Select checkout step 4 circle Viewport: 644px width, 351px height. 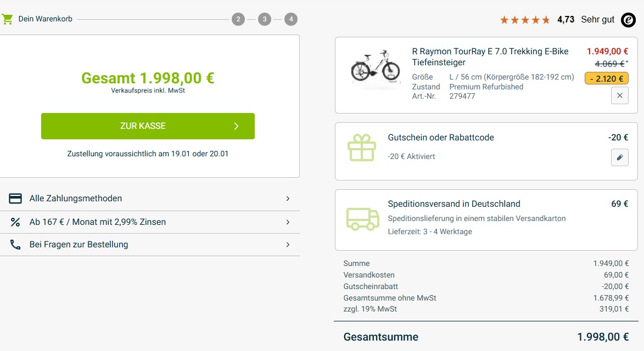pos(291,20)
